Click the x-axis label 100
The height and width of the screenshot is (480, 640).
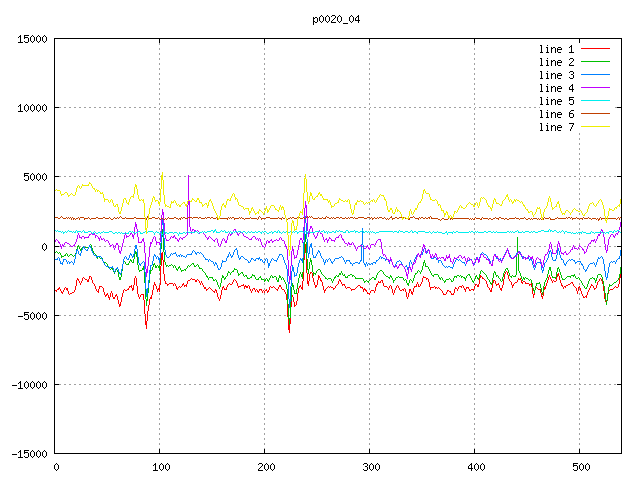click(161, 467)
